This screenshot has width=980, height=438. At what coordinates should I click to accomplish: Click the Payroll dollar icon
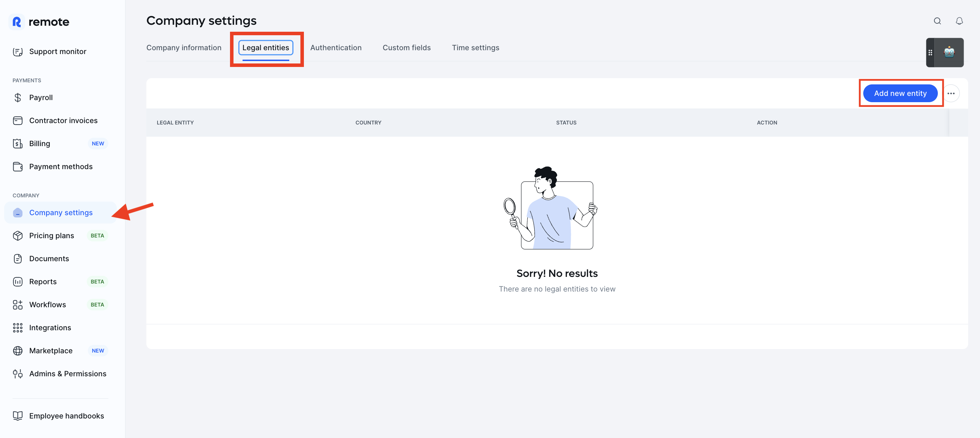17,98
